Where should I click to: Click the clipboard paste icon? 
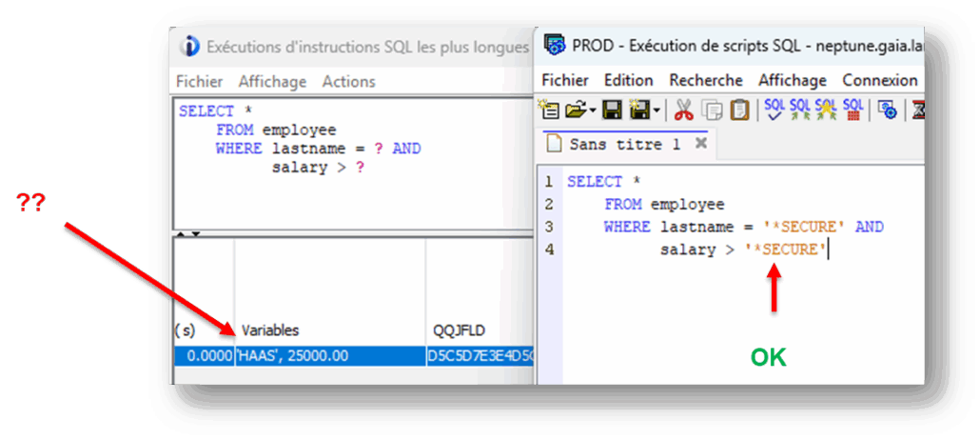pos(738,110)
